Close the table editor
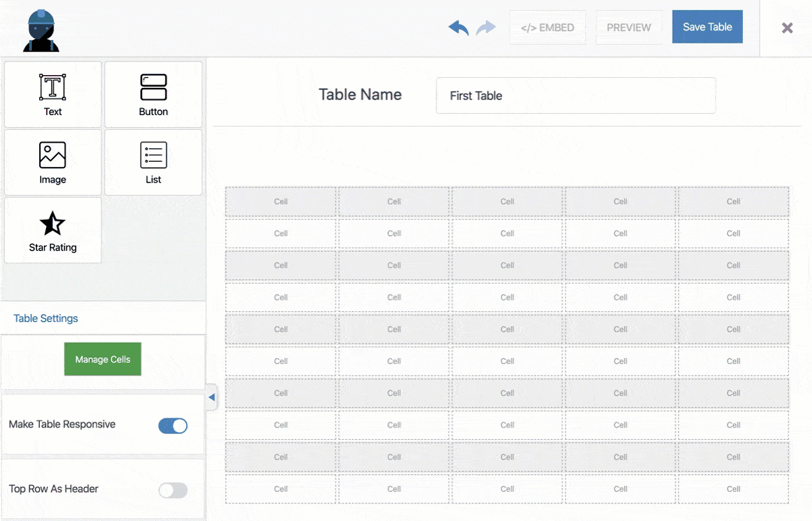The image size is (812, 521). point(787,28)
